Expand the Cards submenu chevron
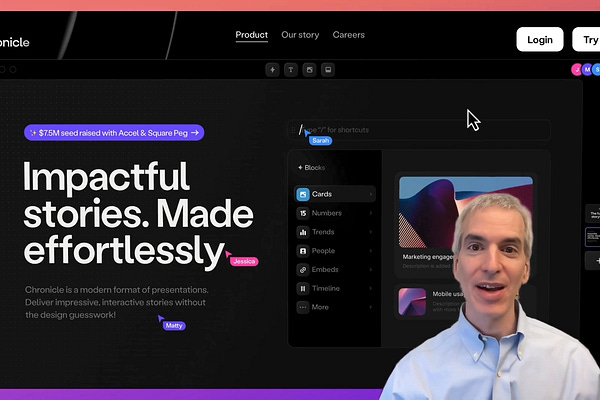This screenshot has height=400, width=600. tap(370, 194)
